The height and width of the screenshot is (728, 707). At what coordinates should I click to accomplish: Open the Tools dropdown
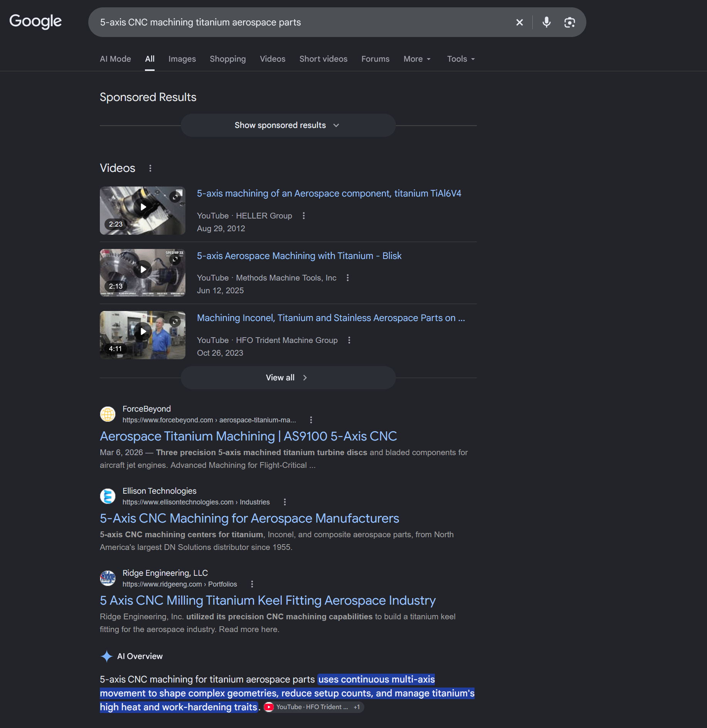(461, 59)
